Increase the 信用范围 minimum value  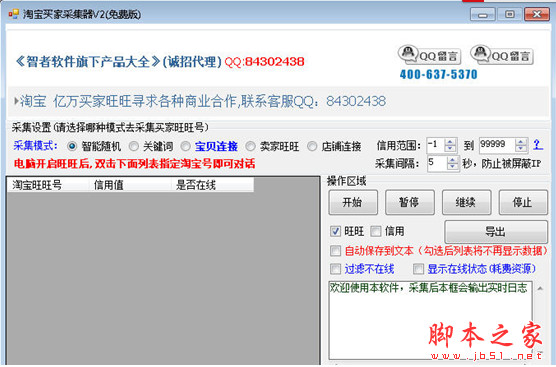450,142
